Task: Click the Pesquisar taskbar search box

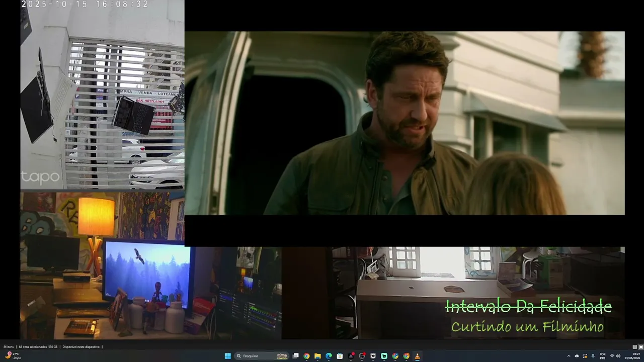Action: (262, 356)
